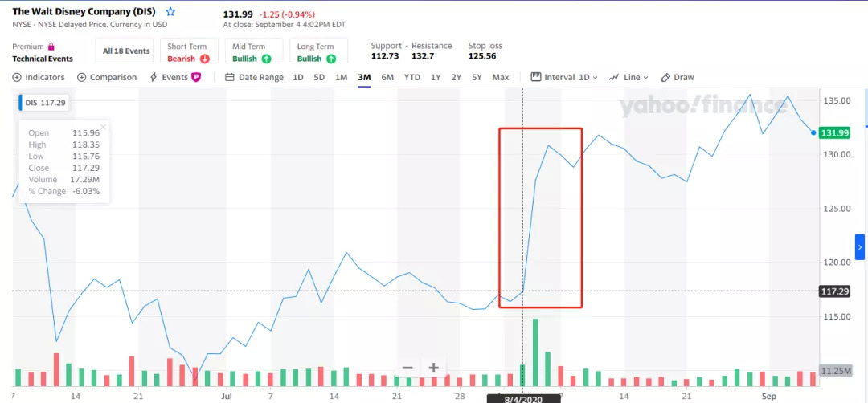868x403 pixels.
Task: Zoom out chart with minus button
Action: (x=407, y=368)
